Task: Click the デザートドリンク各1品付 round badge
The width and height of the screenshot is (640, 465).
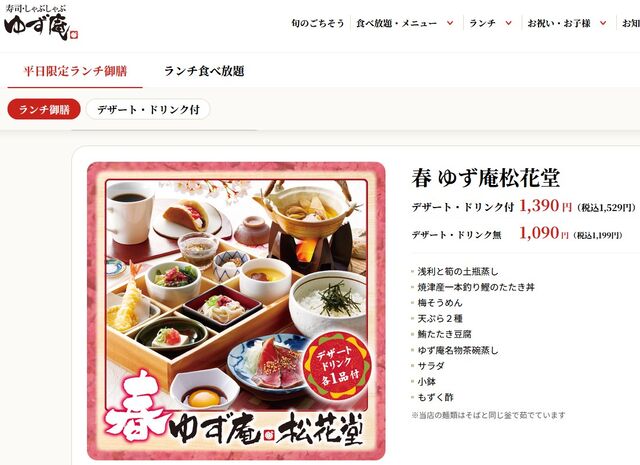Action: (337, 365)
